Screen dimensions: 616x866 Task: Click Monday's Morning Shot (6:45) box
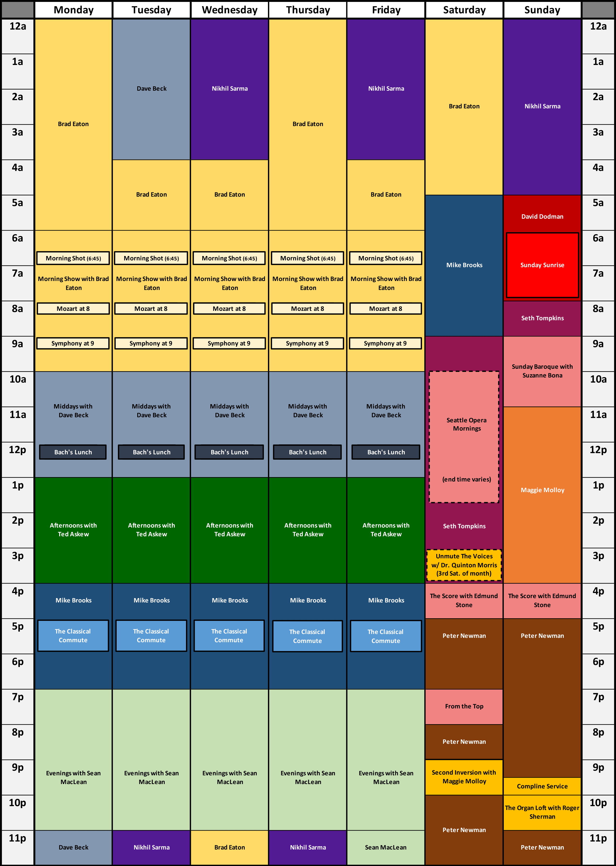coord(73,258)
